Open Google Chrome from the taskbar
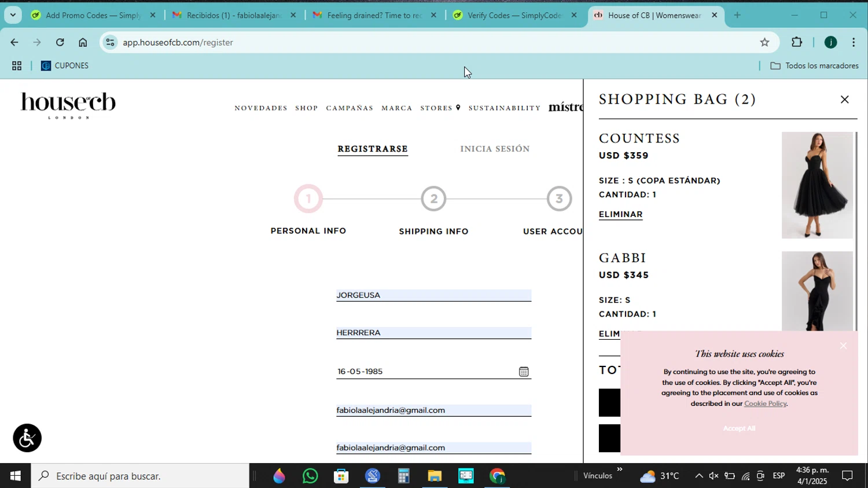The image size is (868, 488). [497, 476]
